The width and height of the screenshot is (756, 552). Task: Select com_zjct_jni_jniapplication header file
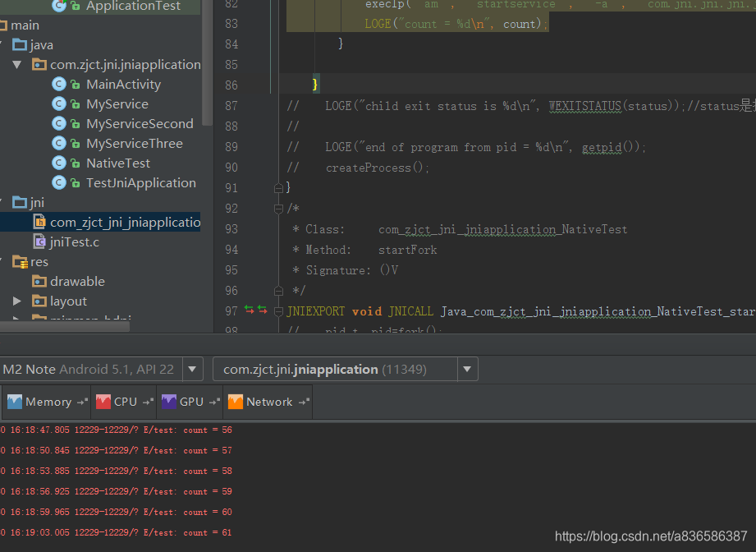tap(126, 223)
